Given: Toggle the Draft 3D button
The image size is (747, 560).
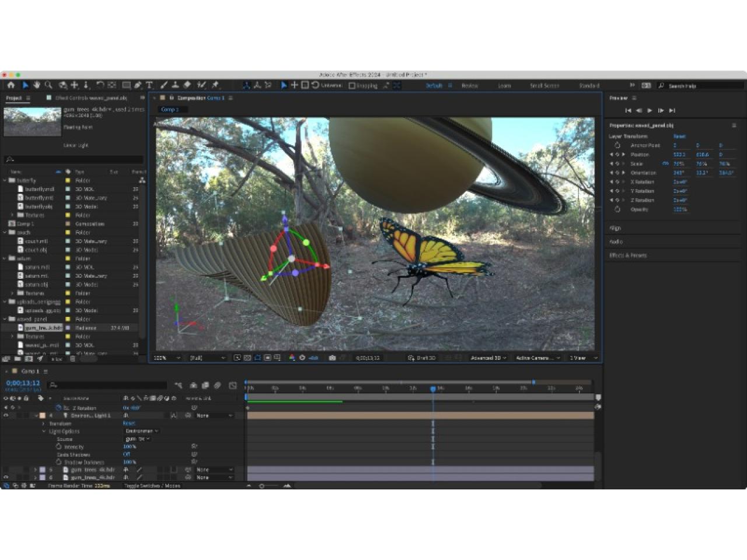Looking at the screenshot, I should (x=422, y=358).
